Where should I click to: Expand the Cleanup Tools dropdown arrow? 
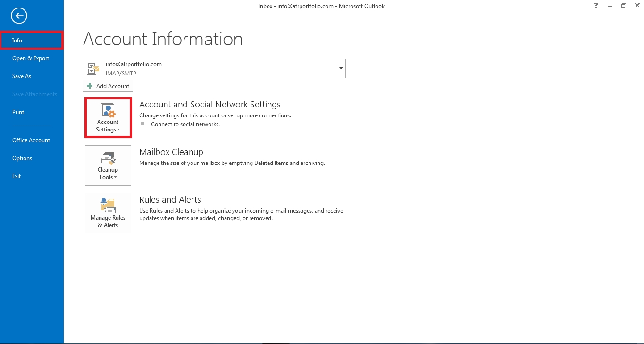(x=116, y=178)
